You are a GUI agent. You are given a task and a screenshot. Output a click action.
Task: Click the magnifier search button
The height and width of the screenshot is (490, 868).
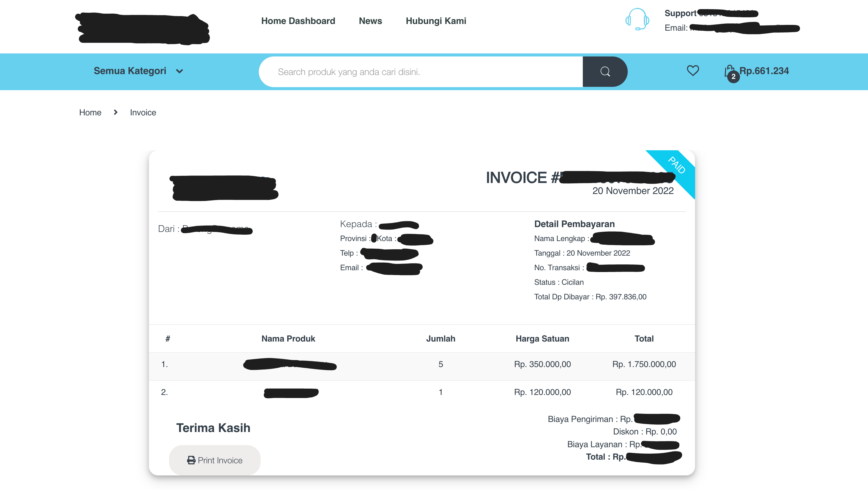pos(605,71)
